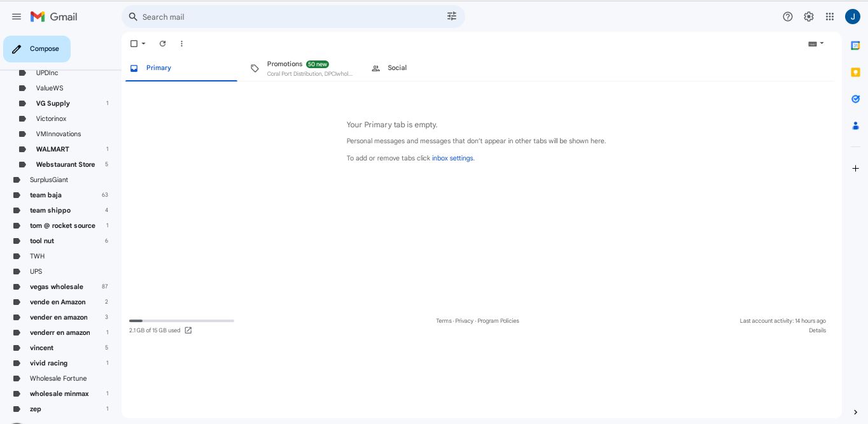Open the Privacy link

(465, 321)
